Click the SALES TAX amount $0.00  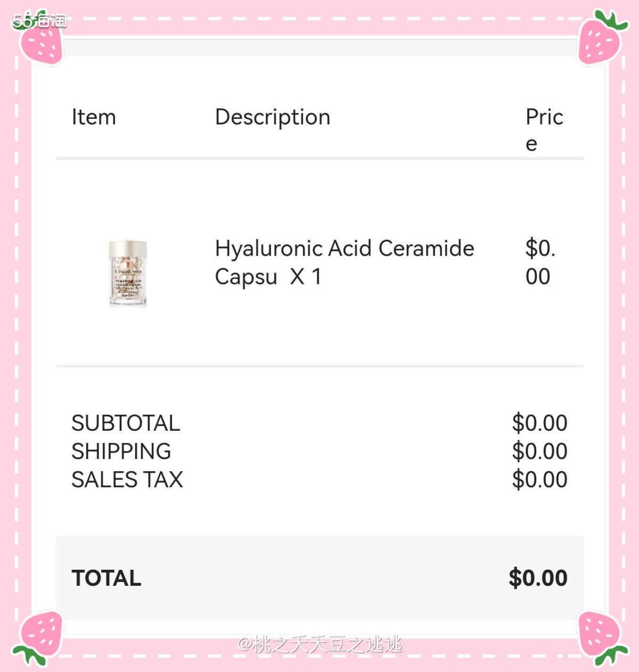click(539, 480)
